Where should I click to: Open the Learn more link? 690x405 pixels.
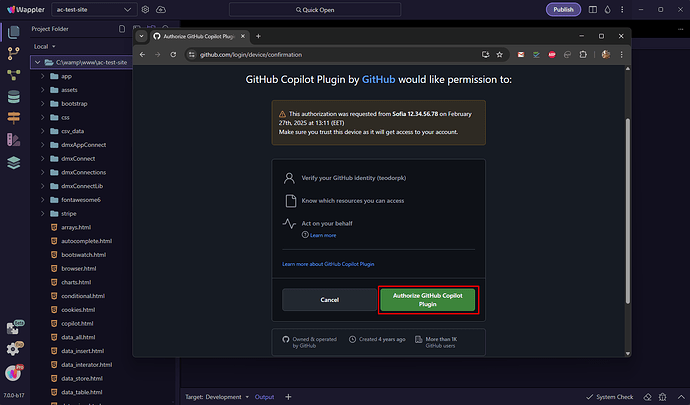[x=323, y=235]
